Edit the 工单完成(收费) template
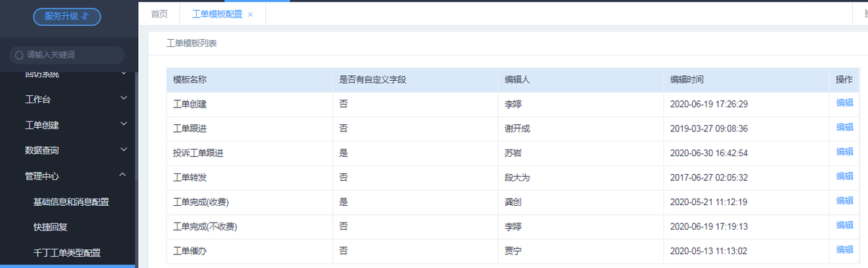Viewport: 868px width, 268px height. point(844,201)
